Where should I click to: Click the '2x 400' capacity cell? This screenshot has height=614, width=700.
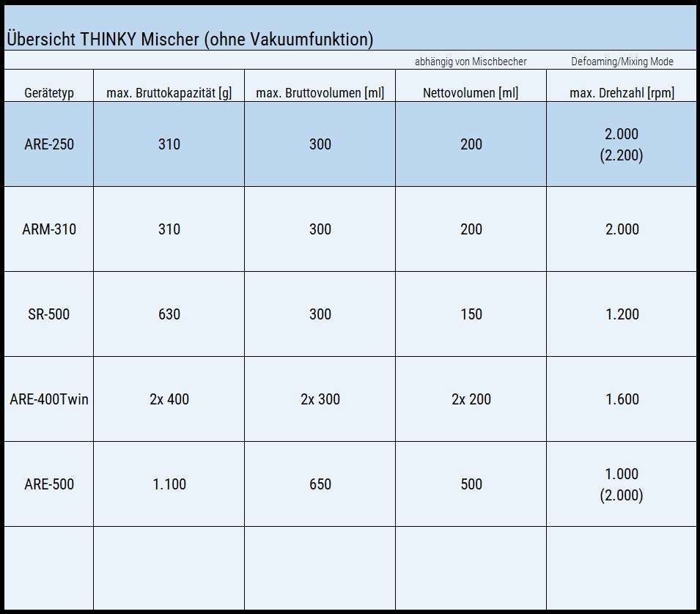pyautogui.click(x=169, y=399)
